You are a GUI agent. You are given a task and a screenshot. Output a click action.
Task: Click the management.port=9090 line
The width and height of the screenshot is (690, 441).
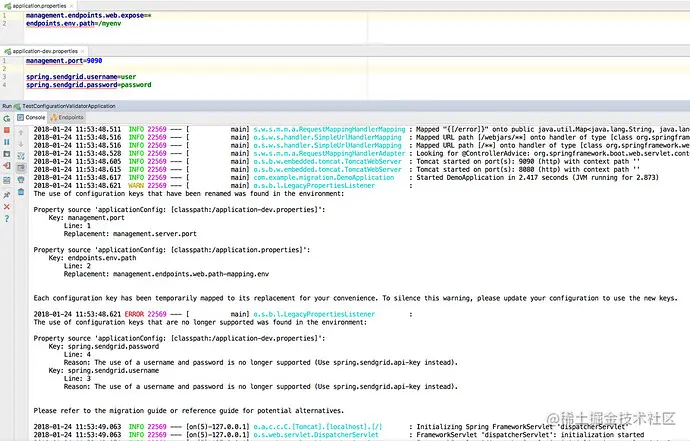point(64,61)
